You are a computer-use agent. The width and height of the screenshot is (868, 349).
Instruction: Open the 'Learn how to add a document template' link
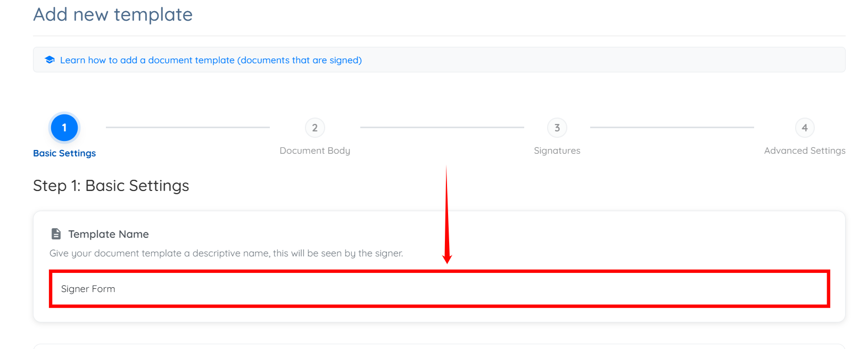coord(211,60)
